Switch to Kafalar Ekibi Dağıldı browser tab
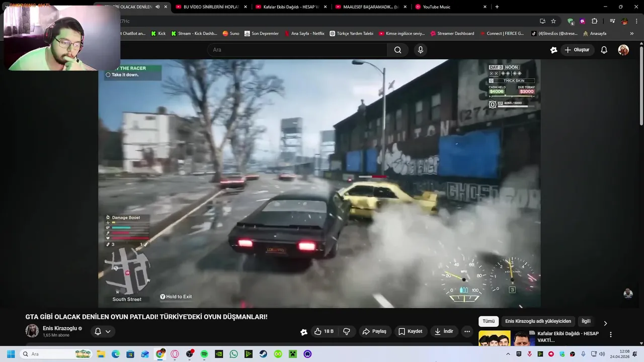 tap(291, 7)
